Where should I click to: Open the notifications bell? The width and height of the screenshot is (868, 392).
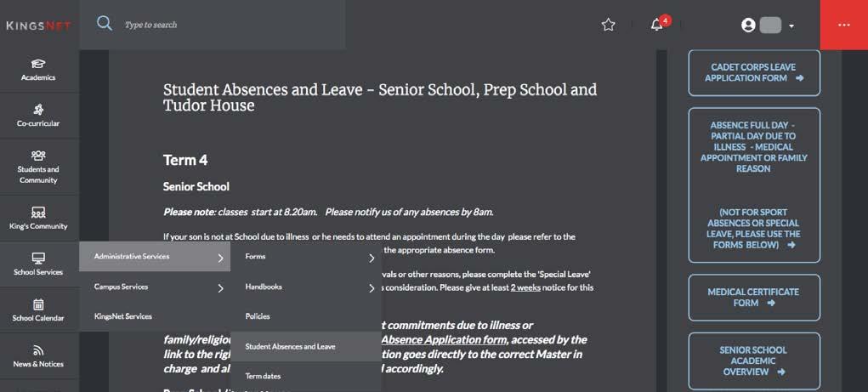[x=657, y=25]
